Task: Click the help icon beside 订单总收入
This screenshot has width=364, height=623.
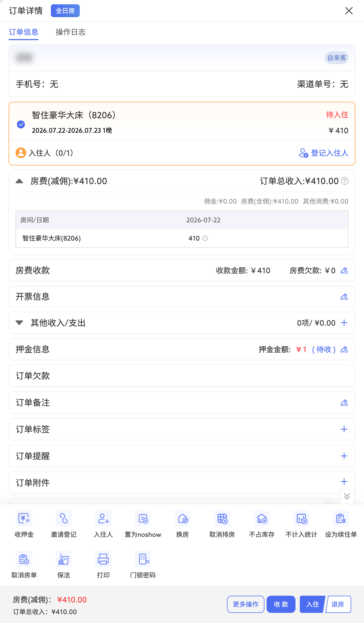Action: 345,181
